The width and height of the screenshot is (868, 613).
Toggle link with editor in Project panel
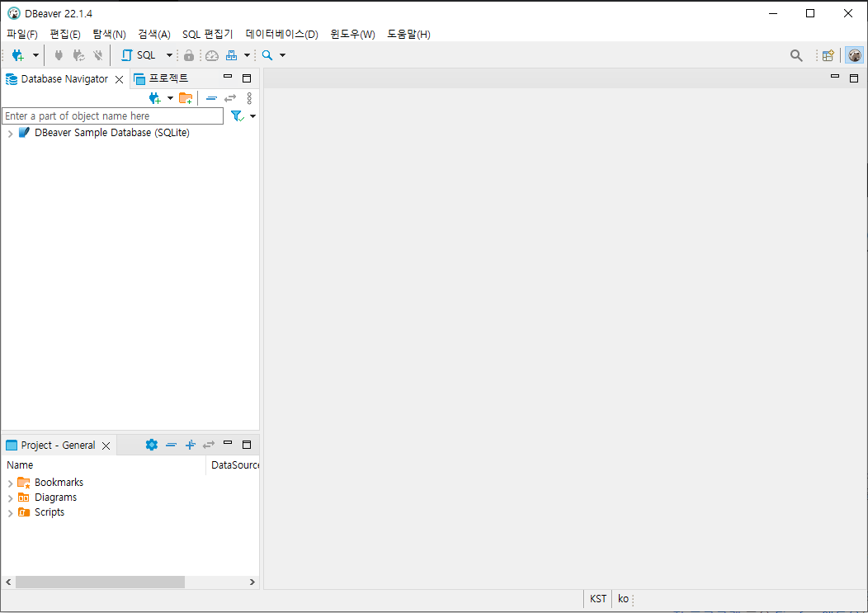click(x=209, y=445)
